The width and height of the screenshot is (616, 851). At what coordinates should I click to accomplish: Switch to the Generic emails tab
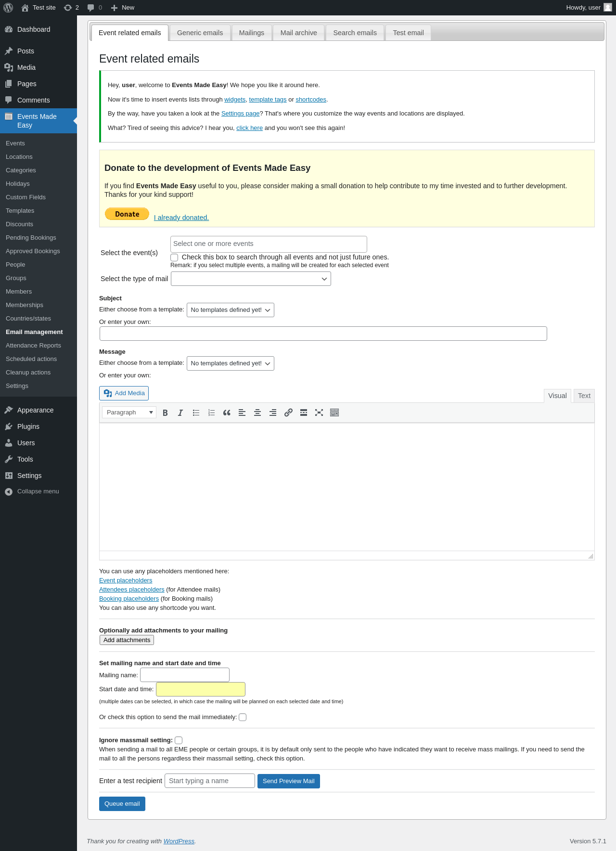[x=200, y=33]
